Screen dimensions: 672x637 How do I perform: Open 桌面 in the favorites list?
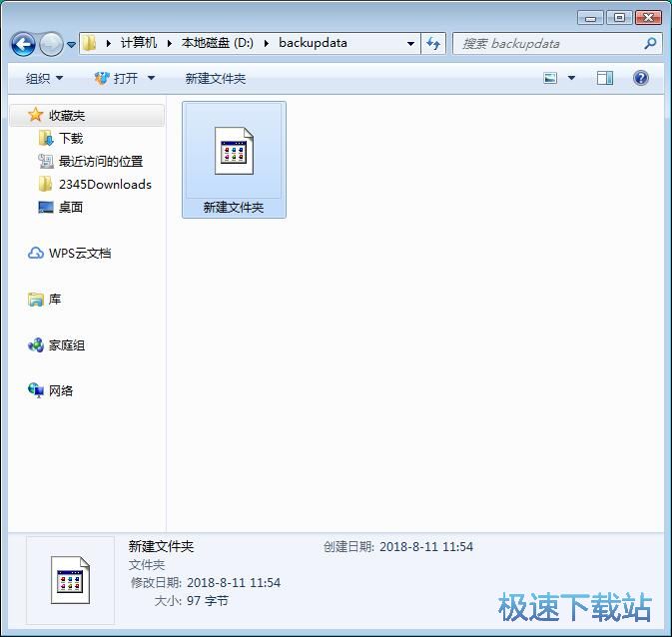(71, 208)
